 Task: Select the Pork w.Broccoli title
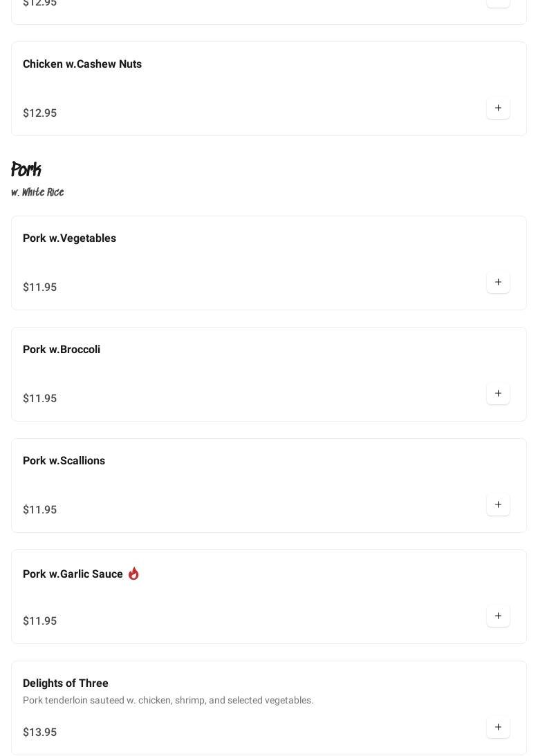click(62, 350)
